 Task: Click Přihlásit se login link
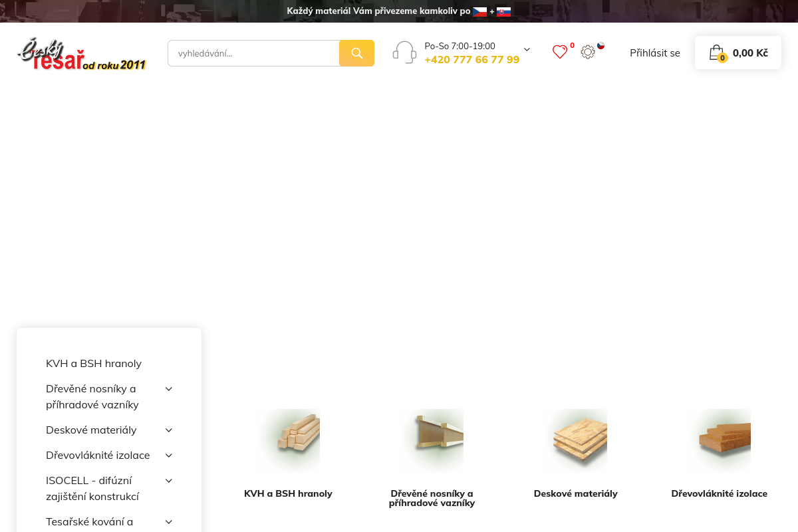click(654, 53)
